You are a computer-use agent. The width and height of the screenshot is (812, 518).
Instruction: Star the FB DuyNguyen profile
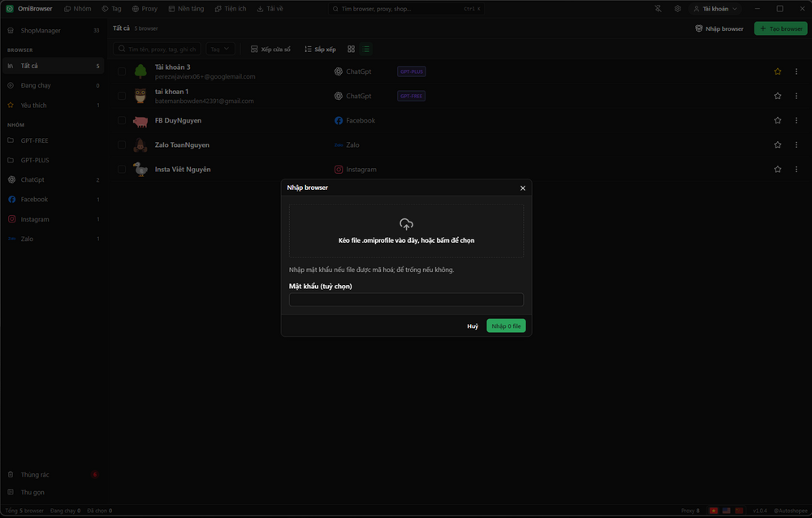click(x=777, y=120)
